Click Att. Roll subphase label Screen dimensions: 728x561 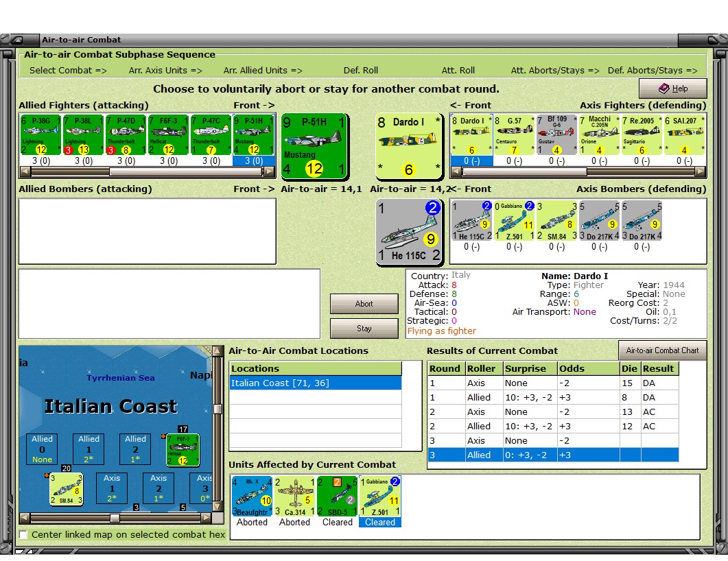(458, 71)
